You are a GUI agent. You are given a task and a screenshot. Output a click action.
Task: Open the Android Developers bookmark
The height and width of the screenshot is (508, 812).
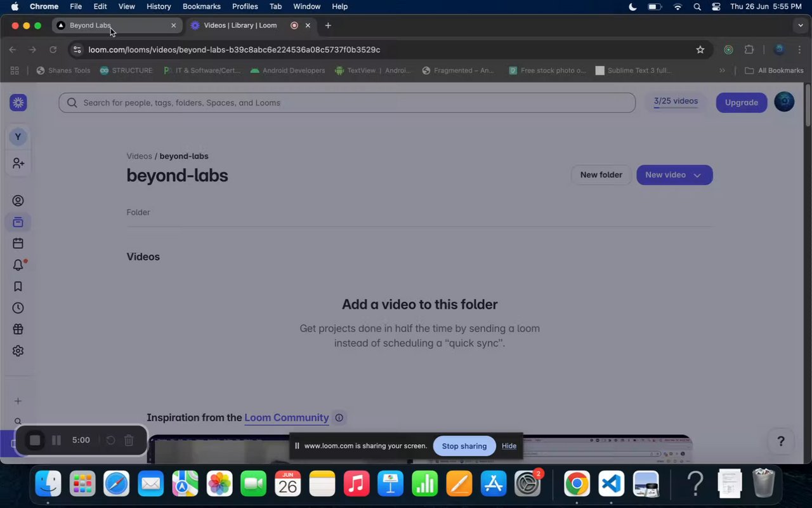click(x=287, y=70)
